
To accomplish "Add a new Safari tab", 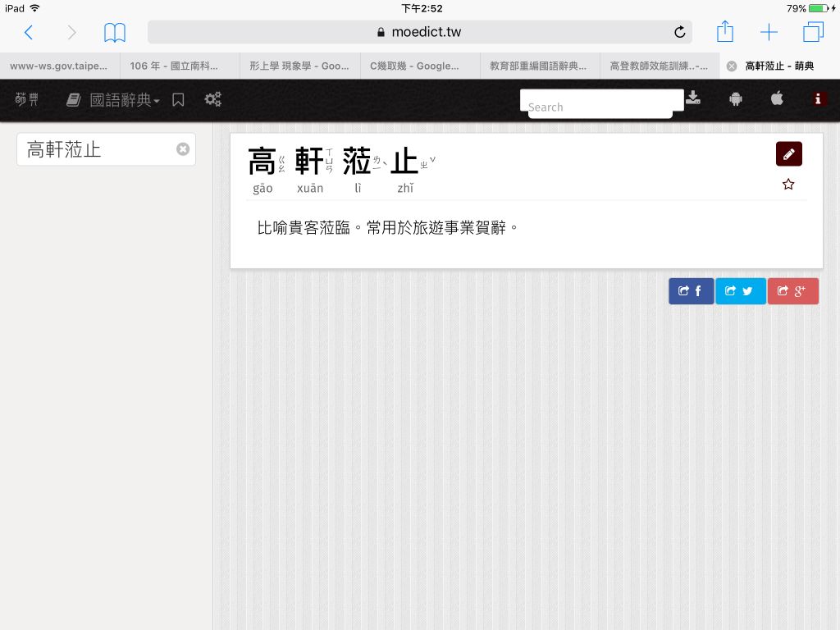I will pos(769,33).
